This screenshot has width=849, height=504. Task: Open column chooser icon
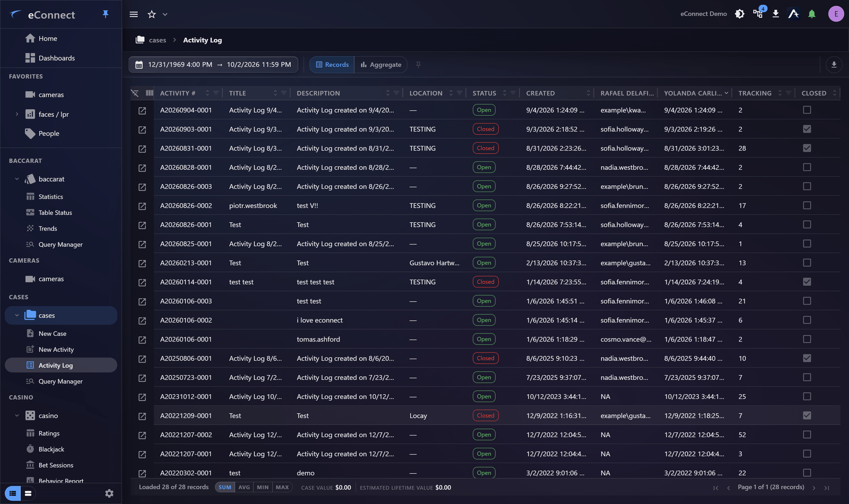pyautogui.click(x=150, y=93)
